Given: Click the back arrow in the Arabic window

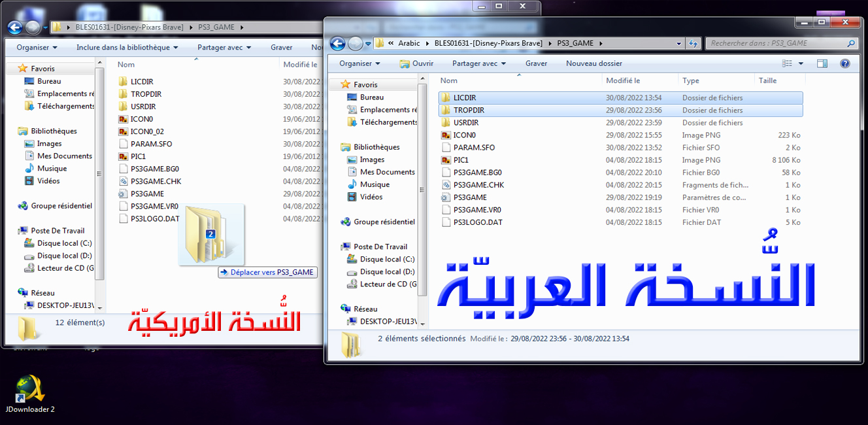Looking at the screenshot, I should [338, 44].
